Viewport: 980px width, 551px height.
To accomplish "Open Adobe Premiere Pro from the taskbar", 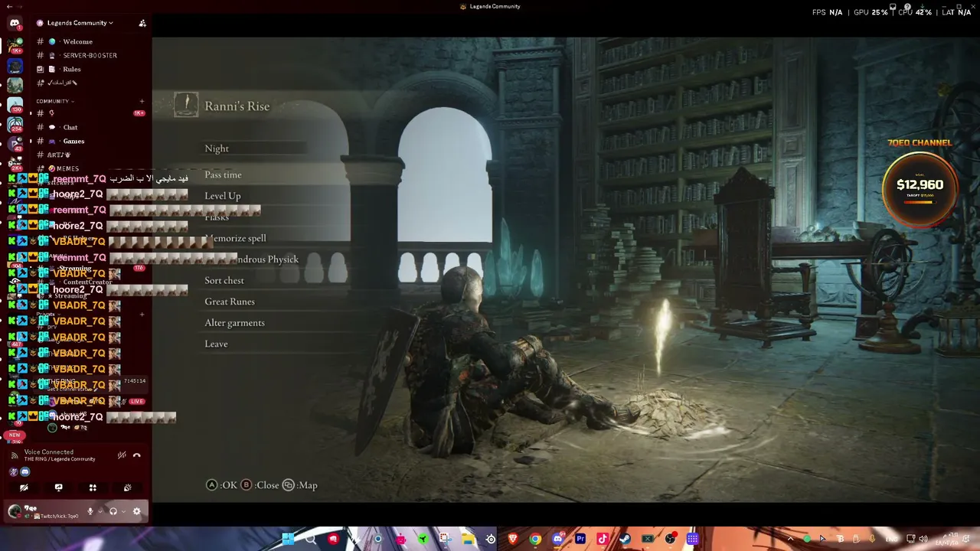I will click(x=580, y=539).
